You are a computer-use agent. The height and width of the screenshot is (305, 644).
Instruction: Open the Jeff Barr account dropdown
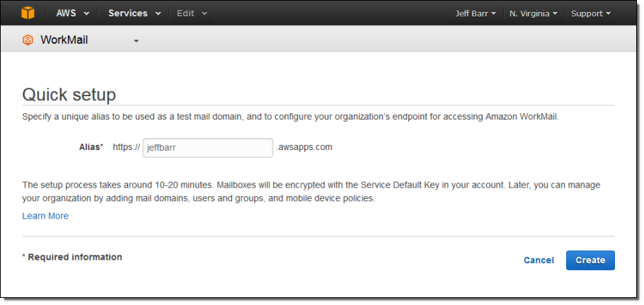(475, 13)
